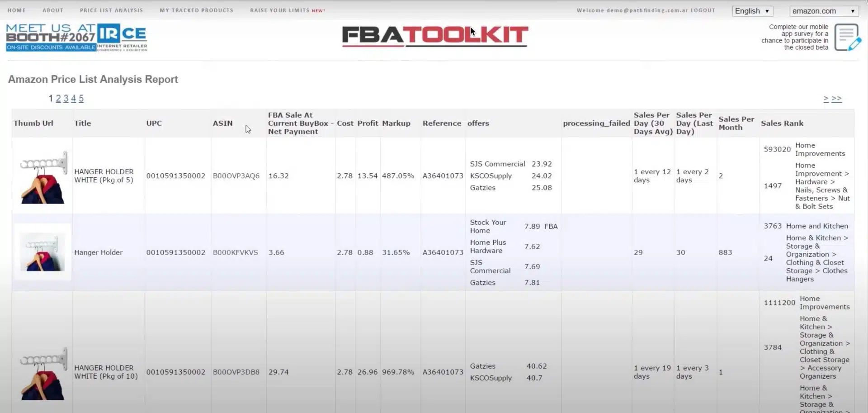Click the Markup column header
The width and height of the screenshot is (868, 413).
396,123
